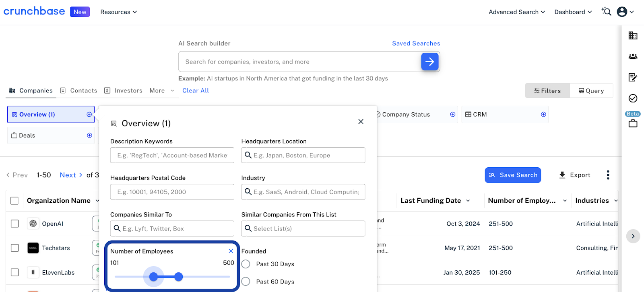The image size is (644, 292).
Task: Open the AI search sparkle magnifier icon
Action: [x=606, y=12]
